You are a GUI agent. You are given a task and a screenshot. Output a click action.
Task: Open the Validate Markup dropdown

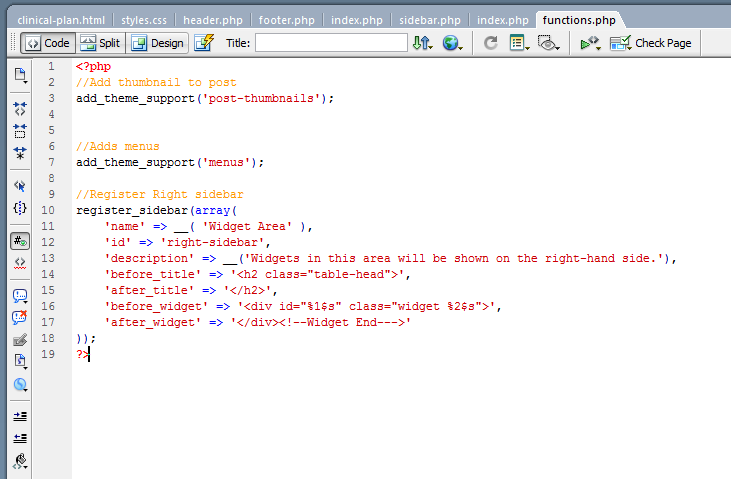[x=590, y=43]
